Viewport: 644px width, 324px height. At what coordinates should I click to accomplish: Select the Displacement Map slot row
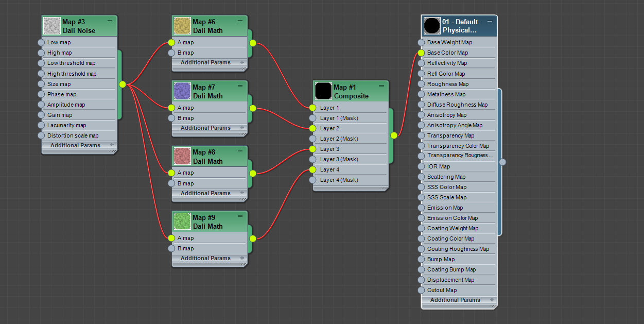point(459,280)
